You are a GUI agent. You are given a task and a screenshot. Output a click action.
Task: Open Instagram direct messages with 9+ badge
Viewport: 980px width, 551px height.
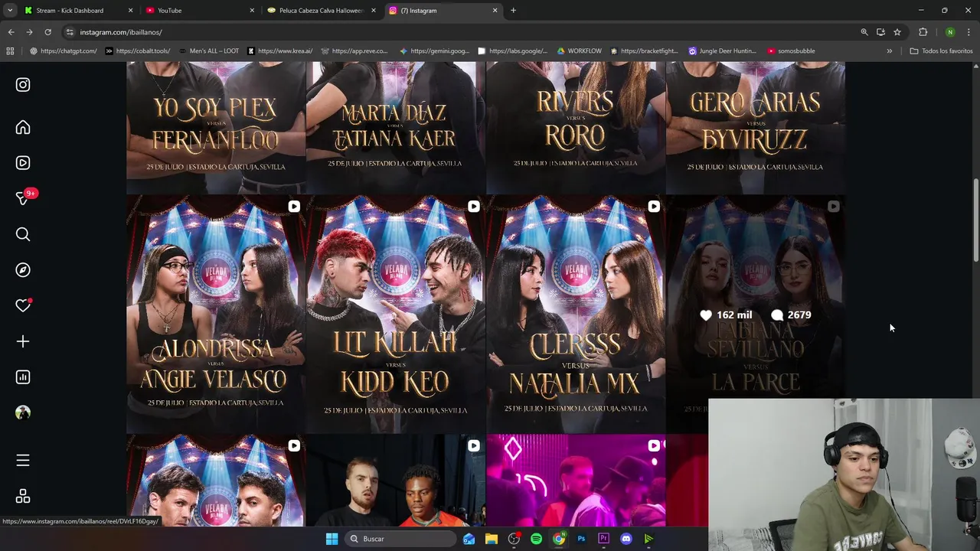click(24, 197)
